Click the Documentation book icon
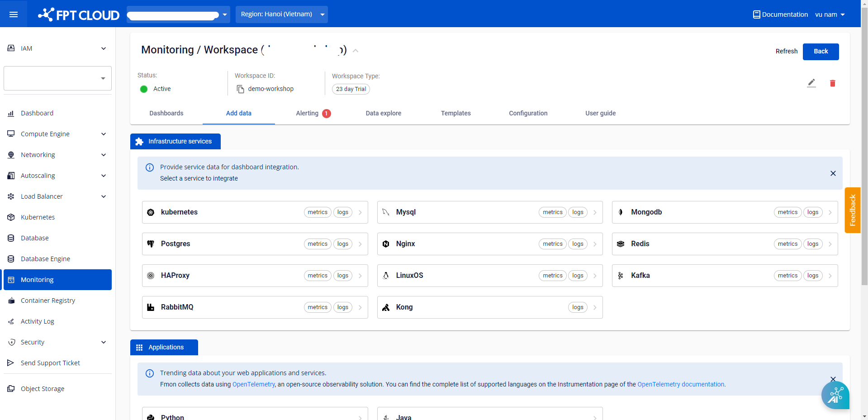868x420 pixels. (756, 14)
